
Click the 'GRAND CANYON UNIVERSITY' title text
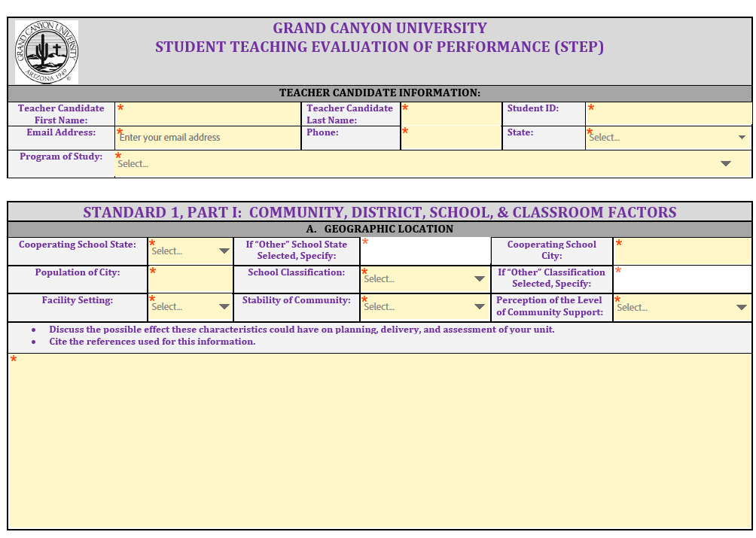[x=380, y=28]
